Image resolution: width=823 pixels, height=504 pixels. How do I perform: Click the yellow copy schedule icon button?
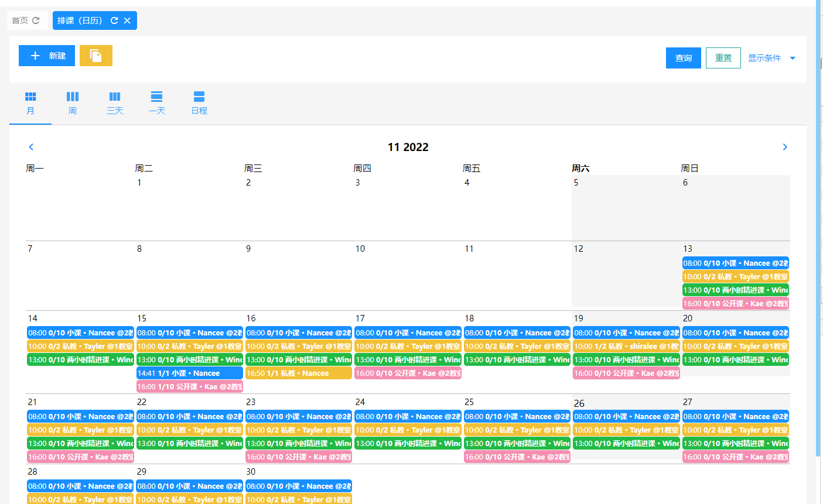point(96,56)
